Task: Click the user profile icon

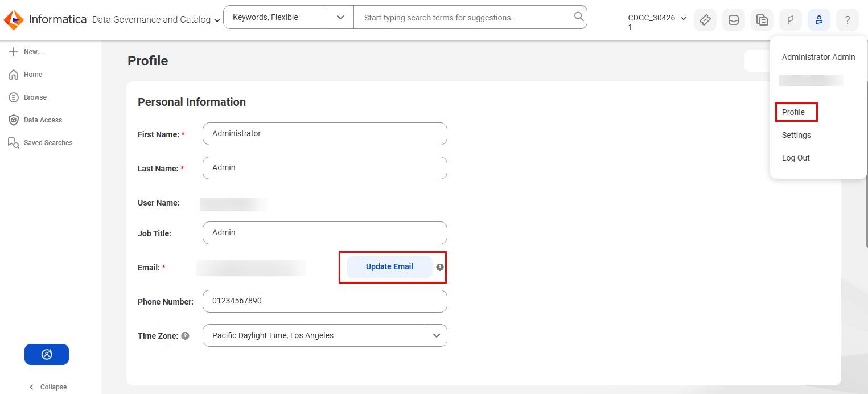Action: pos(819,20)
